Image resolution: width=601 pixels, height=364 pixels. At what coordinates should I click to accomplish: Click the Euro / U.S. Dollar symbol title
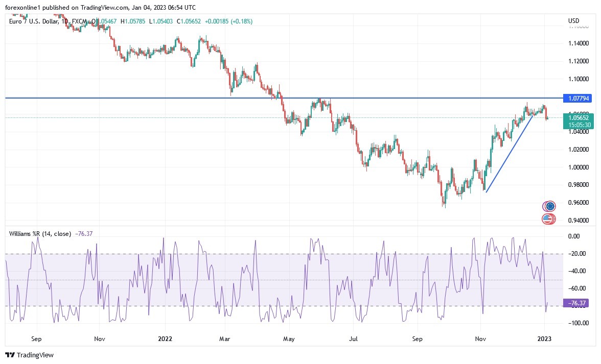(x=34, y=21)
